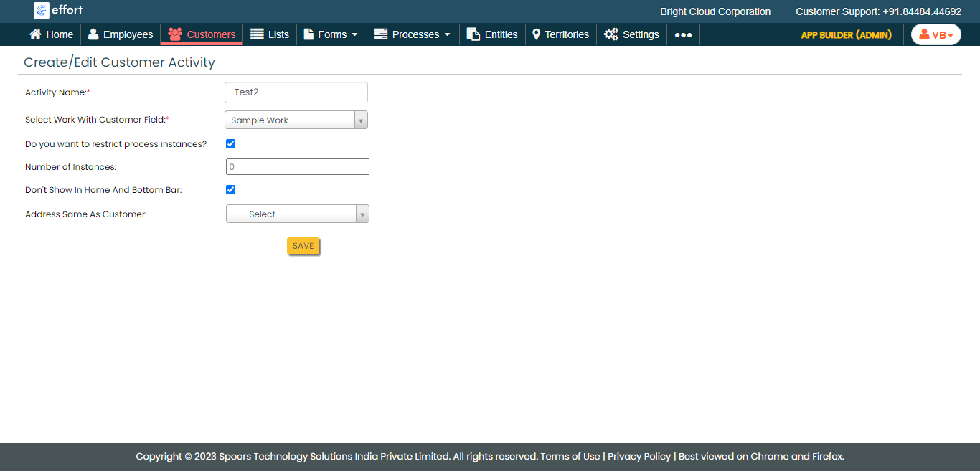Image resolution: width=980 pixels, height=471 pixels.
Task: Click the Activity Name text field
Action: coord(296,92)
